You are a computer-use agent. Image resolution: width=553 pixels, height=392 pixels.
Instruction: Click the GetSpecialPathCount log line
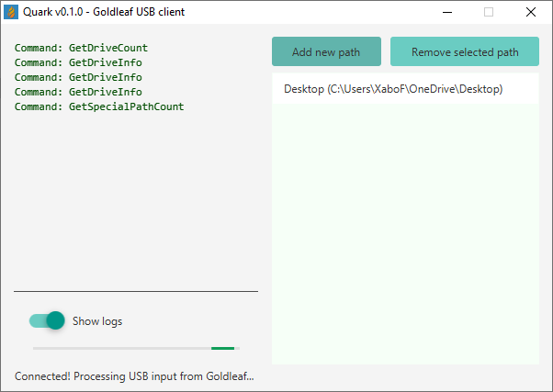point(99,106)
